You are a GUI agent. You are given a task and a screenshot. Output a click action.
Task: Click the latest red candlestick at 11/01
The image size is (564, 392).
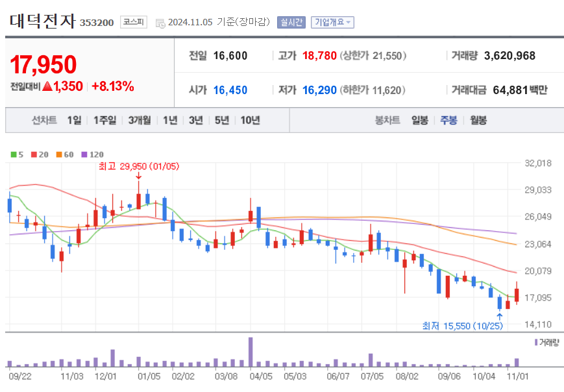pos(517,293)
